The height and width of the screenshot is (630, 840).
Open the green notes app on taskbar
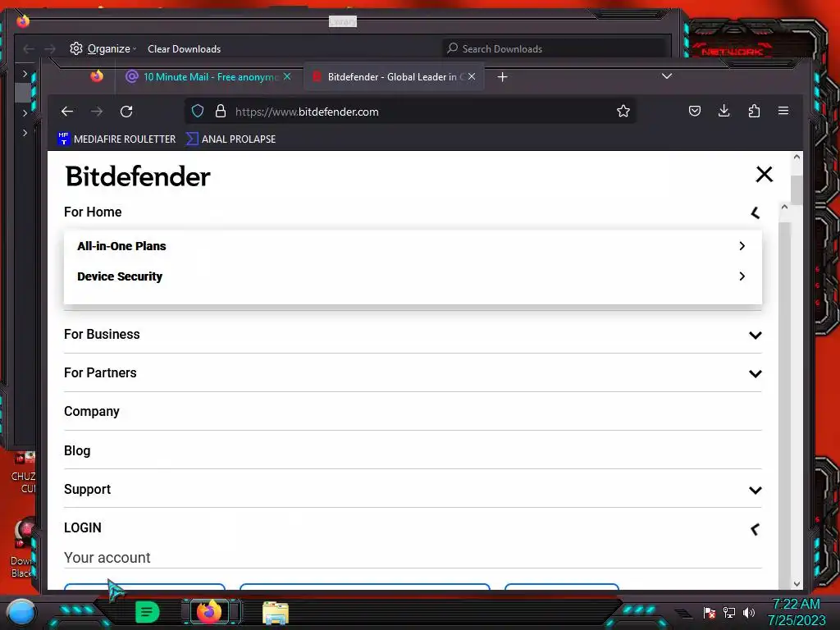tap(148, 612)
